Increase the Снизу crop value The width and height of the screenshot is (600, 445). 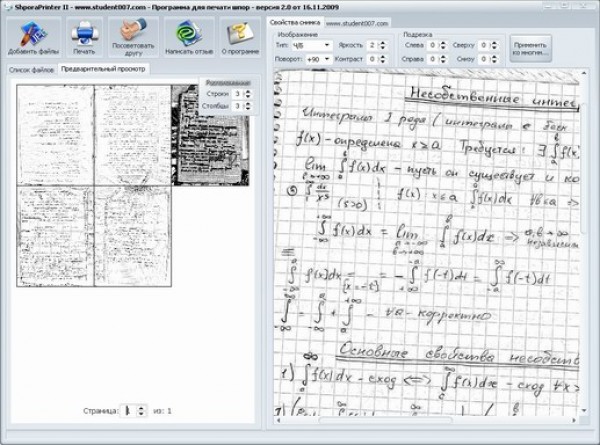point(494,57)
